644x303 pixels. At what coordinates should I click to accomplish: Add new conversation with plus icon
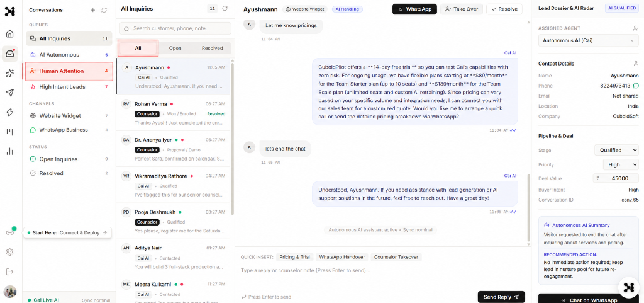[93, 10]
